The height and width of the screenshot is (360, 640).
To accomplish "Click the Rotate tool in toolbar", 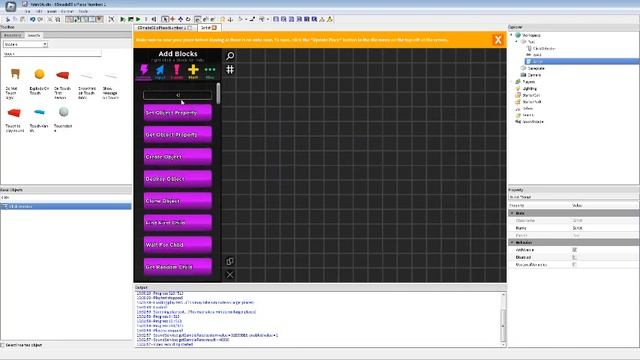I will click(188, 19).
